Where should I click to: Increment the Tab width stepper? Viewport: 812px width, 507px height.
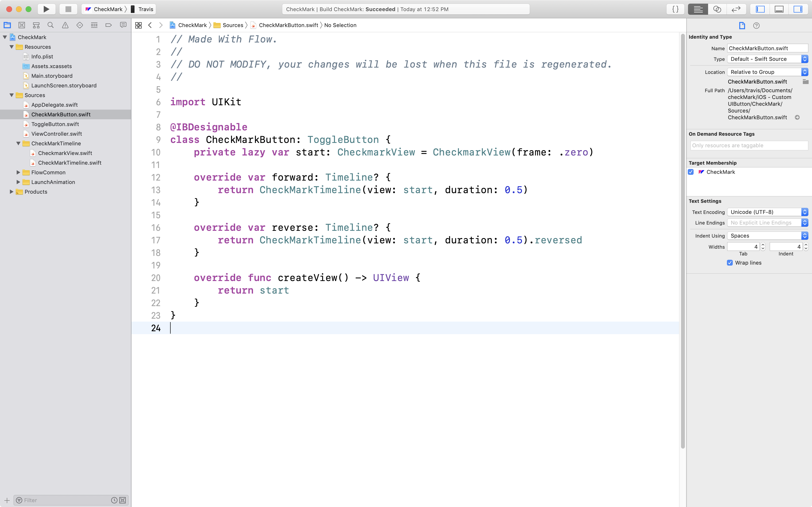[x=763, y=245]
